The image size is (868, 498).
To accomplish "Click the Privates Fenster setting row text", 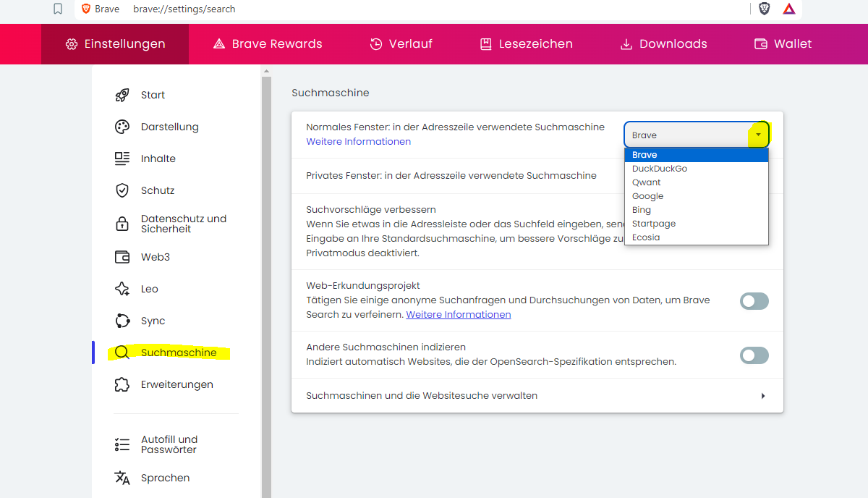I will click(x=451, y=175).
